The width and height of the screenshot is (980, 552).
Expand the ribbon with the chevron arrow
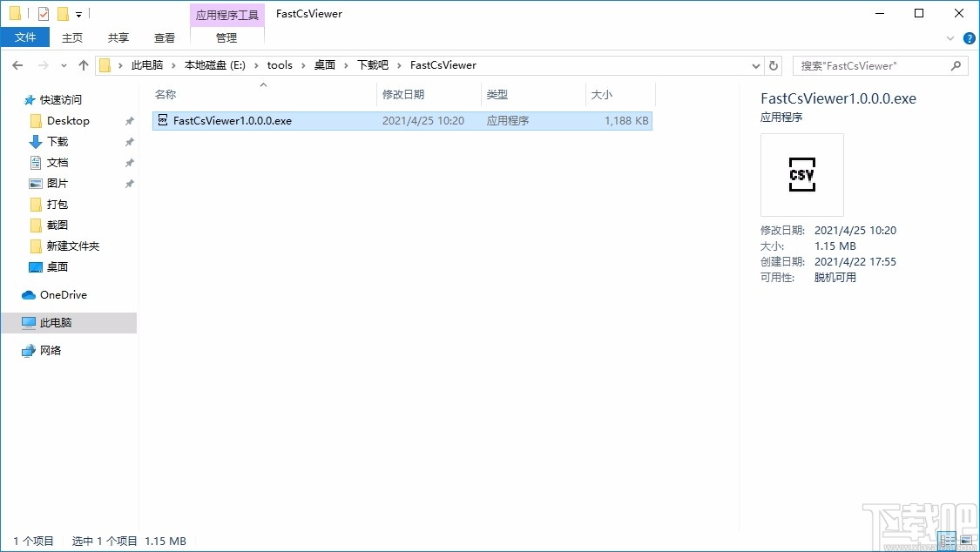(950, 37)
